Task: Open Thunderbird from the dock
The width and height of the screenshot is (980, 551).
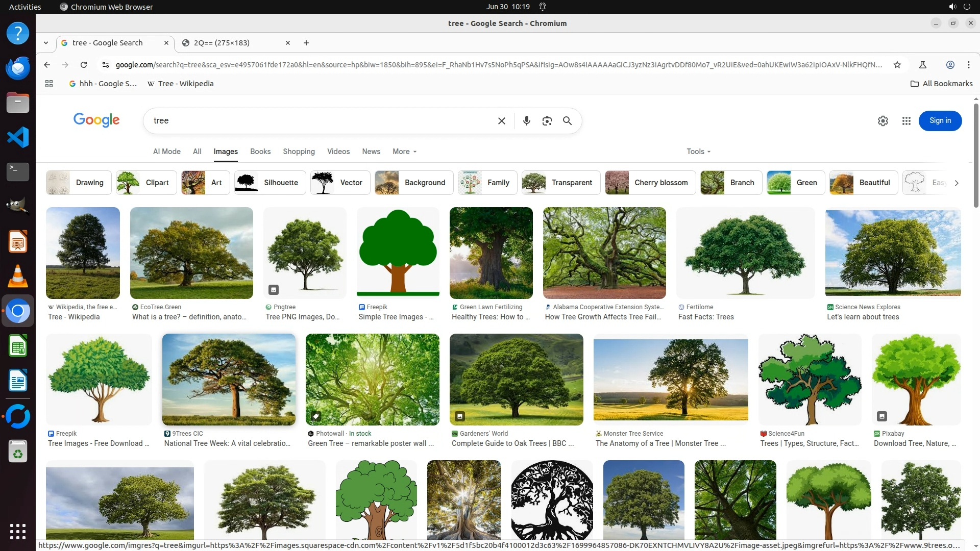Action: click(x=17, y=68)
